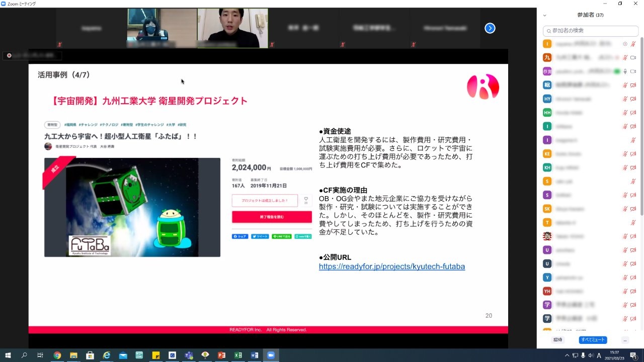Open volume control in system tray

pos(591,355)
